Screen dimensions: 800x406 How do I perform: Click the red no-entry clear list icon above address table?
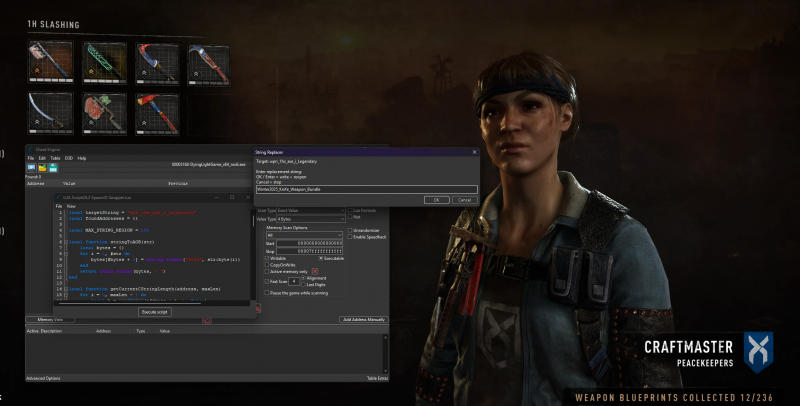(x=207, y=320)
